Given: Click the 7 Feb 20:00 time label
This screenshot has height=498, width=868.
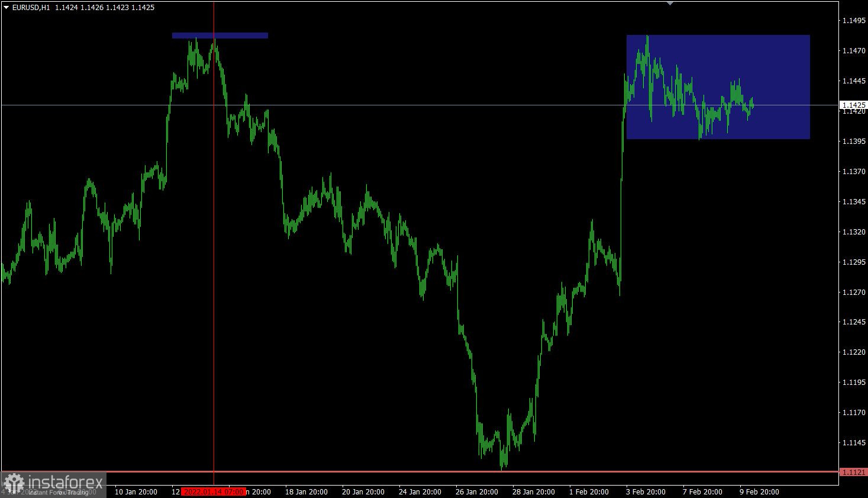Looking at the screenshot, I should (x=702, y=491).
